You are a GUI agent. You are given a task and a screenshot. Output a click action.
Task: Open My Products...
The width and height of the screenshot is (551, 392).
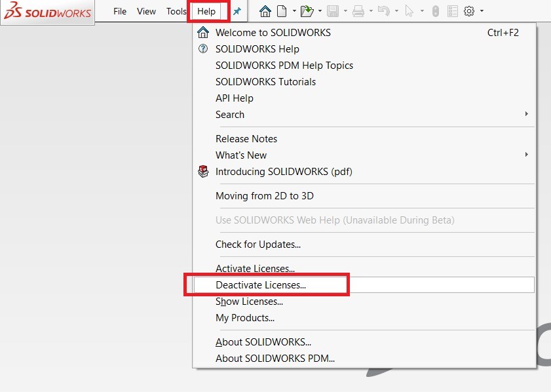click(x=364, y=318)
